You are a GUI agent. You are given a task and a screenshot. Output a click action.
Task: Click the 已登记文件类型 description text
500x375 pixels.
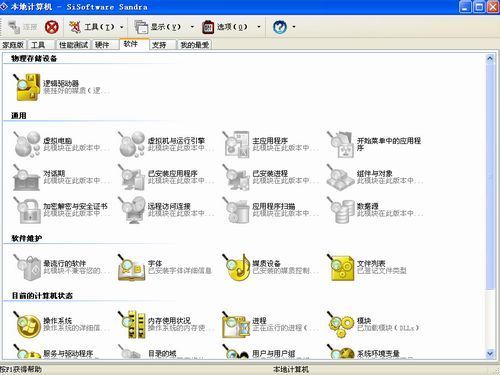point(382,271)
